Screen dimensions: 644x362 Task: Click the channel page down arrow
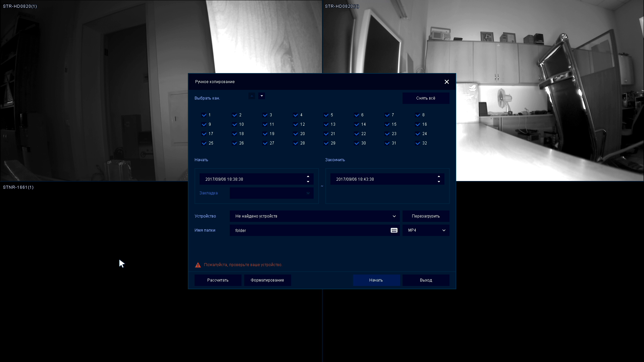[262, 96]
